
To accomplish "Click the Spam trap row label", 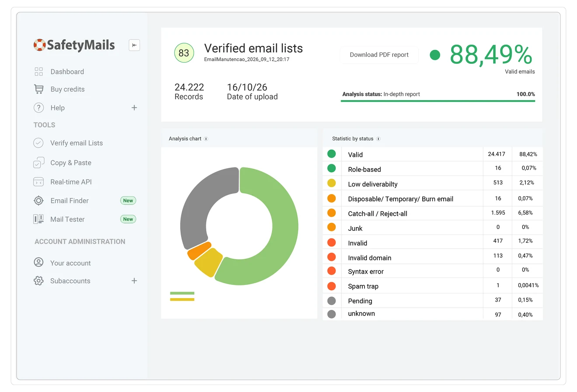I will pos(363,286).
